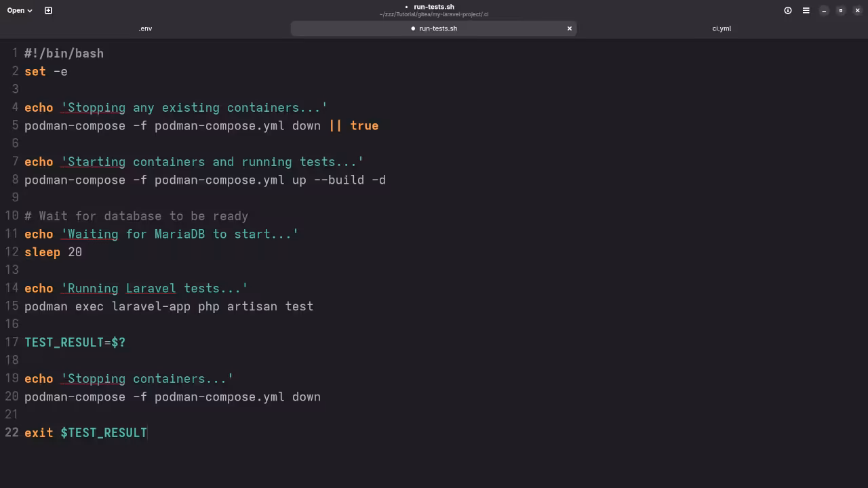Click line number 13 in gutter

12,270
